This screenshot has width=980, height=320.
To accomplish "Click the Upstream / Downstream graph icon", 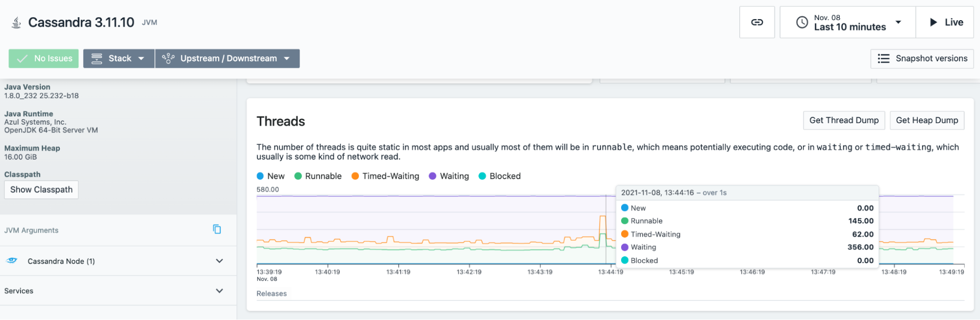I will click(168, 58).
